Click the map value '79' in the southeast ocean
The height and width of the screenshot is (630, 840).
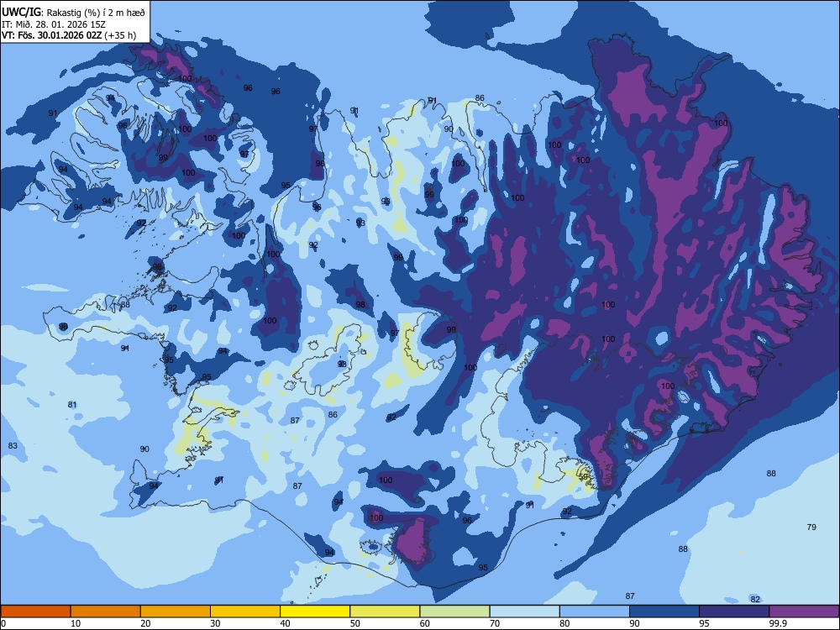(811, 528)
